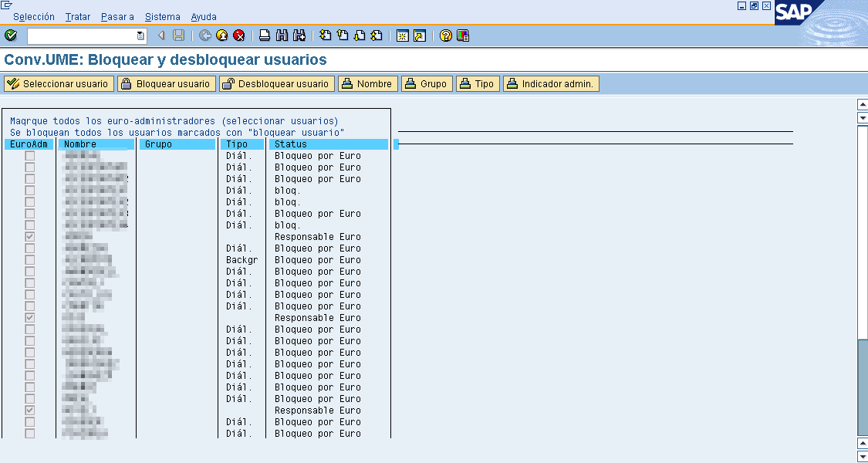The image size is (868, 463).
Task: Open the command field history dropdown
Action: pos(140,35)
